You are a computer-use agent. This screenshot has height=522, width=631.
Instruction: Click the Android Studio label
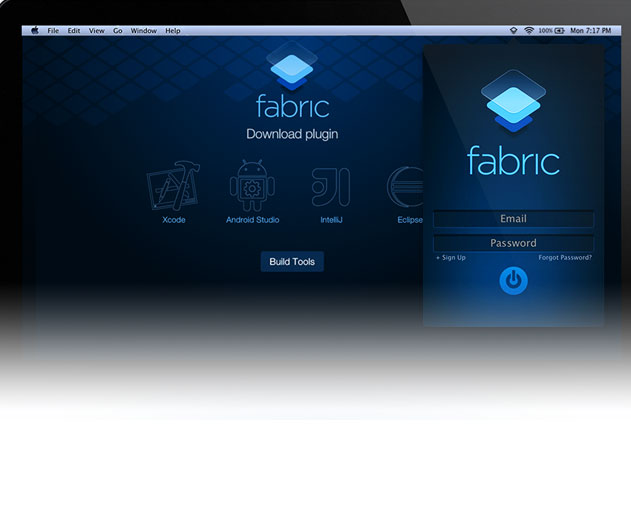[252, 220]
